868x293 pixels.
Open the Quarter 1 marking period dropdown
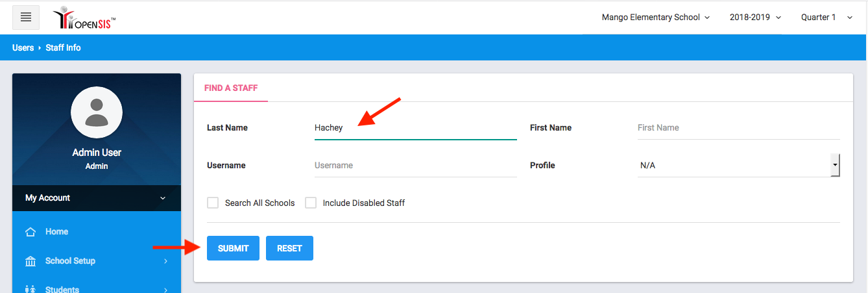point(826,18)
